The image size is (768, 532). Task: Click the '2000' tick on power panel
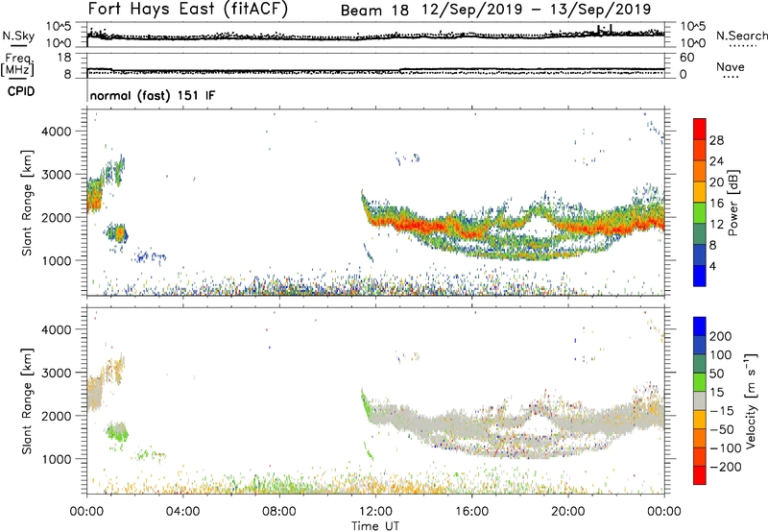coord(57,217)
